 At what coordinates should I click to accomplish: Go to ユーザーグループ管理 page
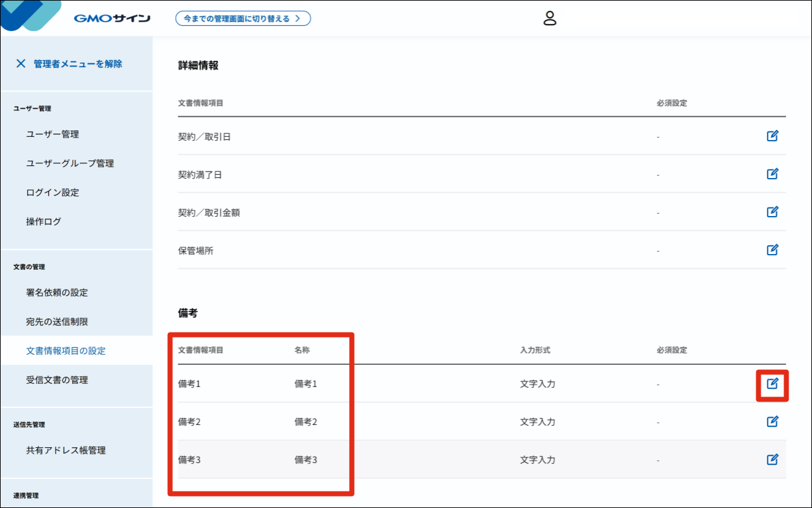[70, 163]
